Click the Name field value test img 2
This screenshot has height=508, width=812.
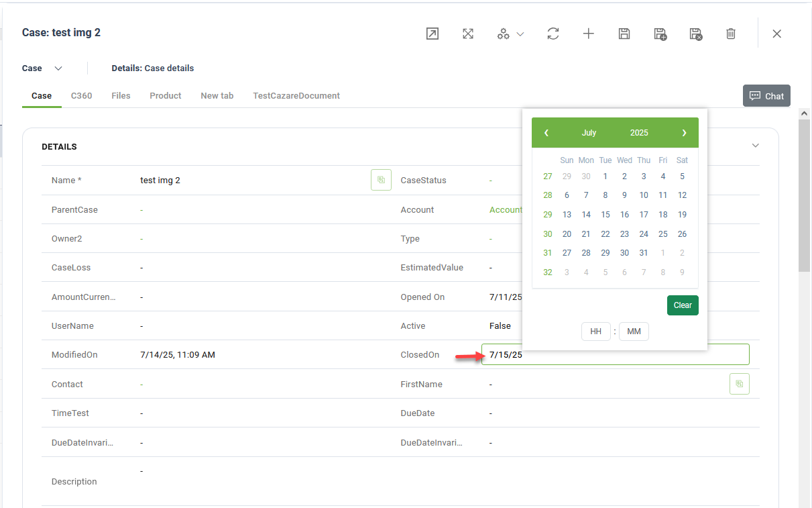pyautogui.click(x=160, y=181)
